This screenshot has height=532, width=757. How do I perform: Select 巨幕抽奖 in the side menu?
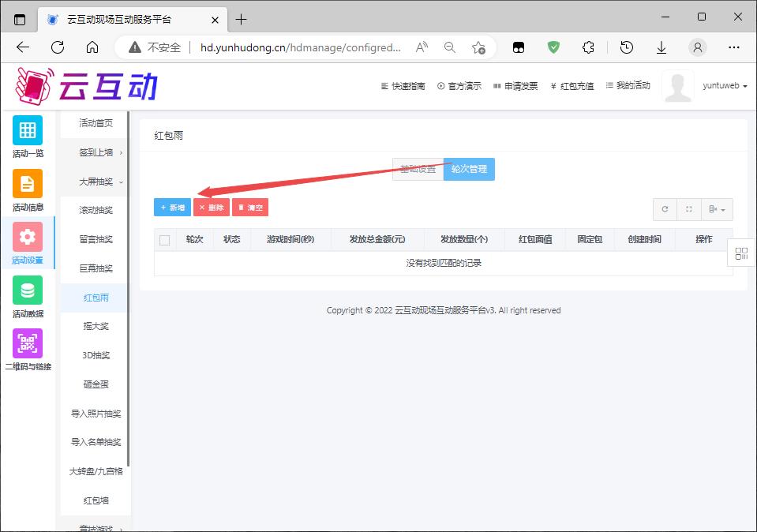click(95, 268)
